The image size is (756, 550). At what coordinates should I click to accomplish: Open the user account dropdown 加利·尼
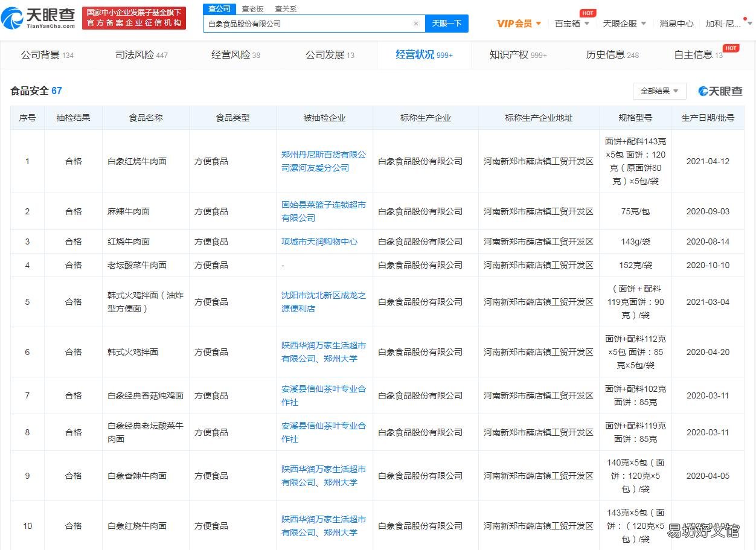(x=729, y=24)
